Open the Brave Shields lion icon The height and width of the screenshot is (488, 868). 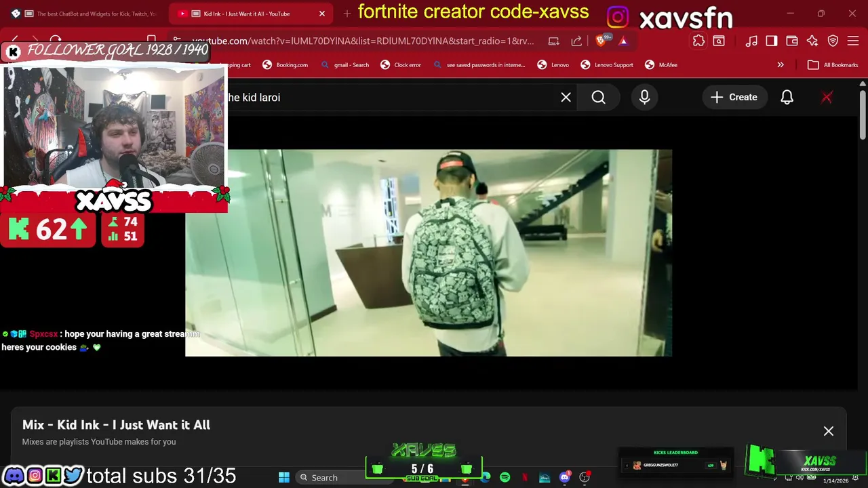[x=602, y=41]
